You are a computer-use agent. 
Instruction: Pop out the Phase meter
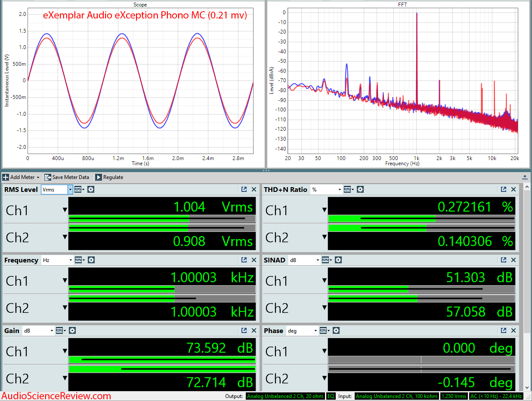click(504, 330)
